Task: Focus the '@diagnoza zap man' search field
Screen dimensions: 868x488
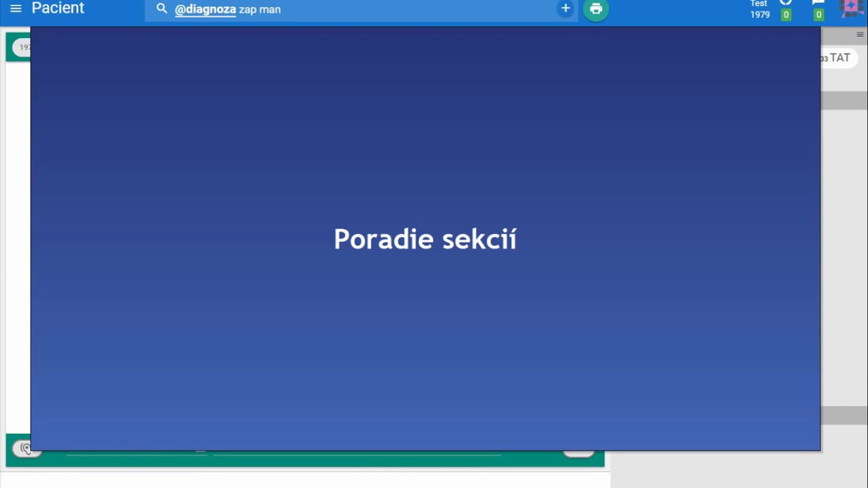Action: pyautogui.click(x=361, y=9)
